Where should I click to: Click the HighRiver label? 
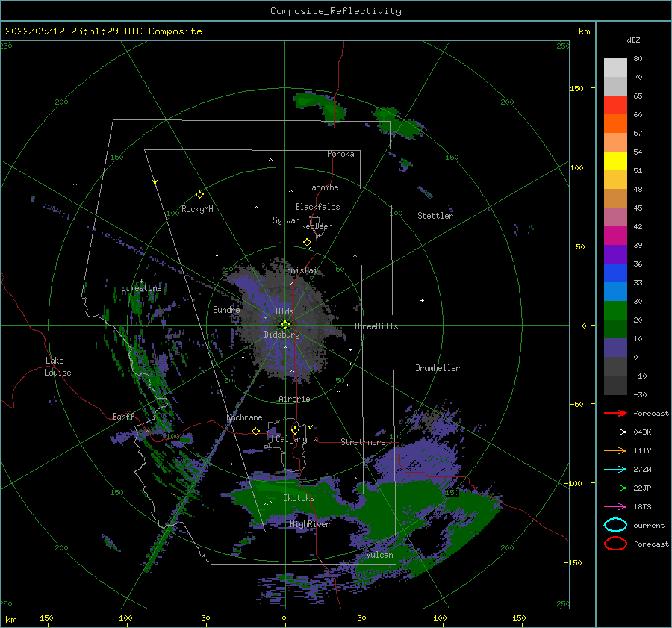pyautogui.click(x=310, y=524)
